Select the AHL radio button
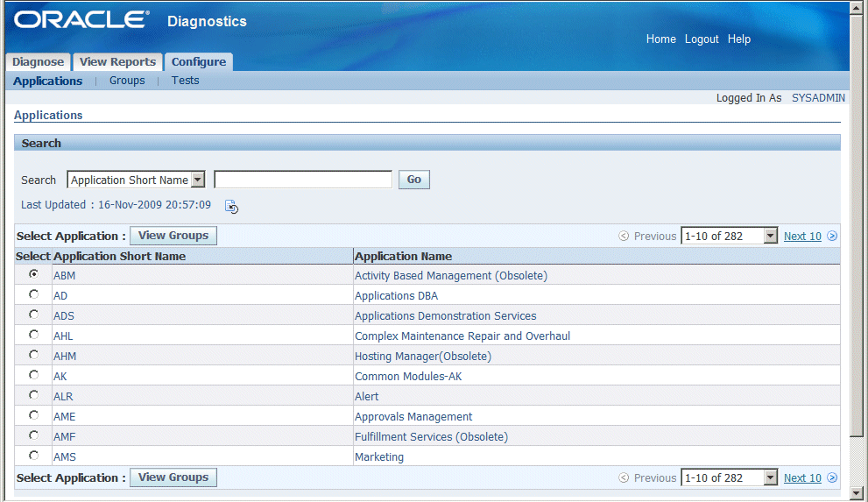The image size is (868, 502). 34,335
